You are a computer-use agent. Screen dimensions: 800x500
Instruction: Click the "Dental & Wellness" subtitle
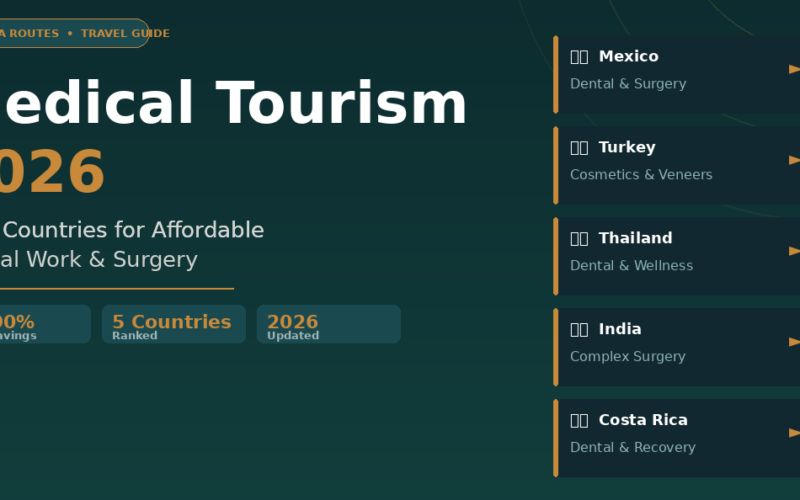(x=632, y=265)
